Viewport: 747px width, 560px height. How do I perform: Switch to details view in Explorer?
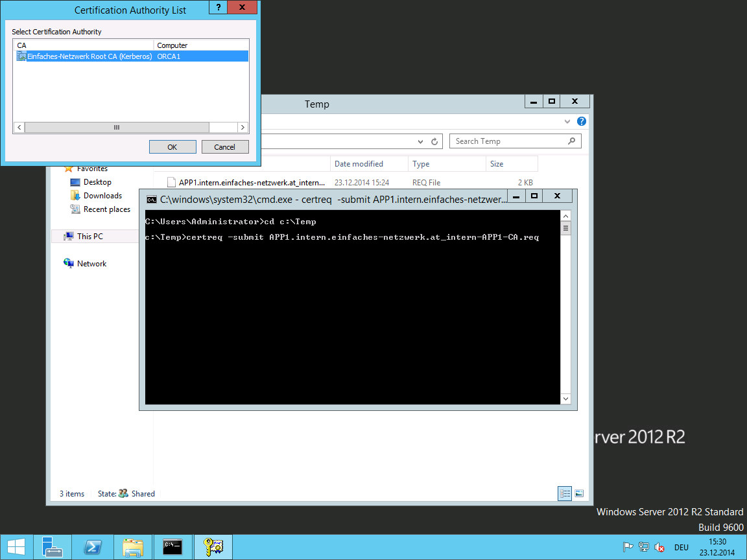tap(565, 493)
